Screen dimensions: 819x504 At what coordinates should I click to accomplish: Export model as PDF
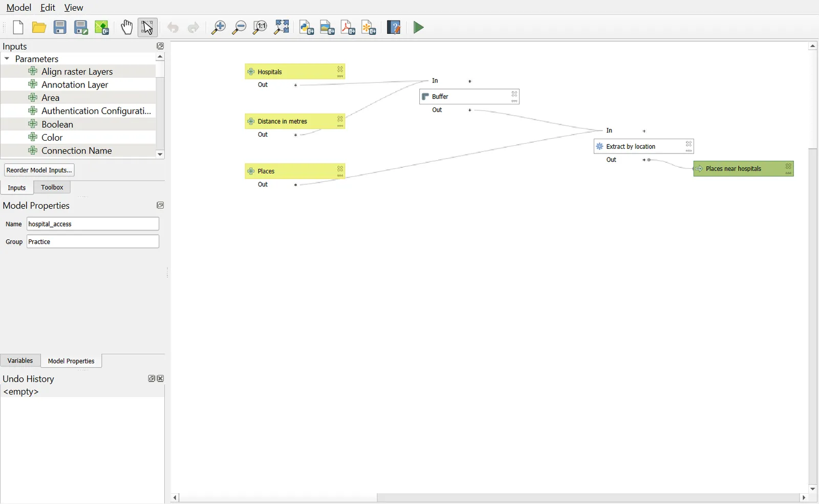pyautogui.click(x=348, y=28)
